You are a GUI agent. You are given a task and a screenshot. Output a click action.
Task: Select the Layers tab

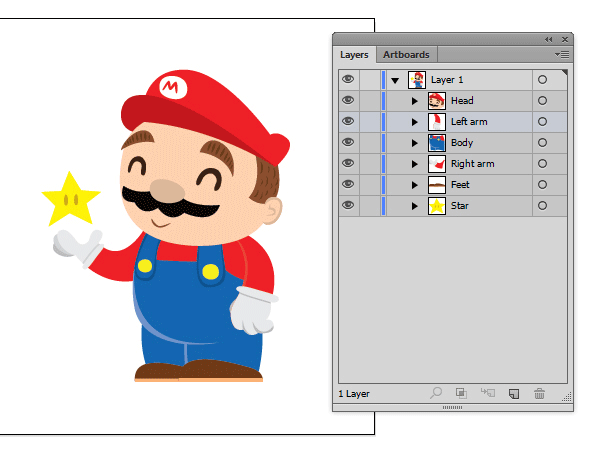(354, 54)
